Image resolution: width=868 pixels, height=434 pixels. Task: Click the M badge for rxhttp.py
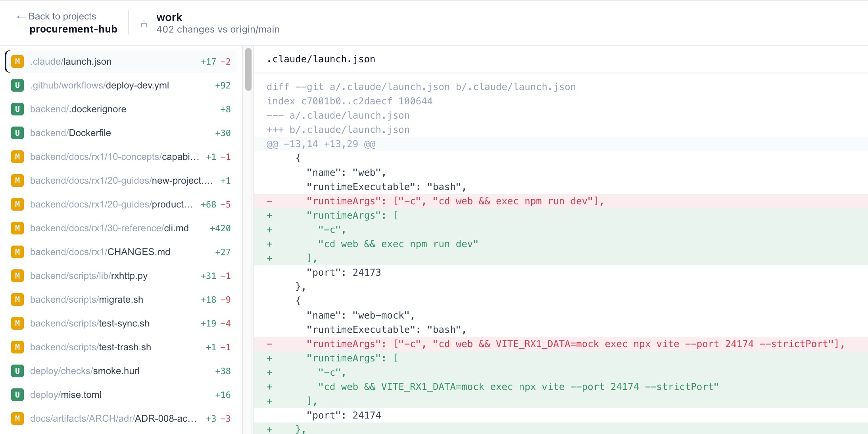pyautogui.click(x=17, y=276)
